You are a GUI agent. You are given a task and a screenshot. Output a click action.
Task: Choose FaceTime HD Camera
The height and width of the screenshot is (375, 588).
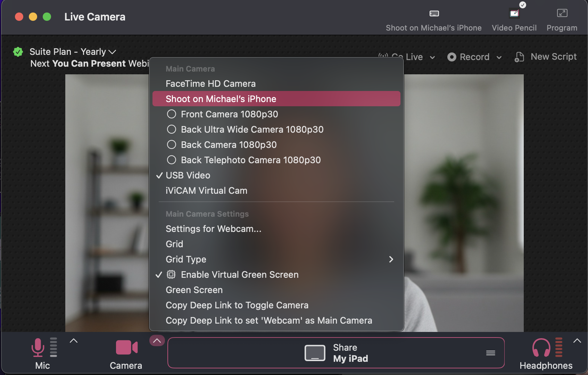click(x=276, y=84)
